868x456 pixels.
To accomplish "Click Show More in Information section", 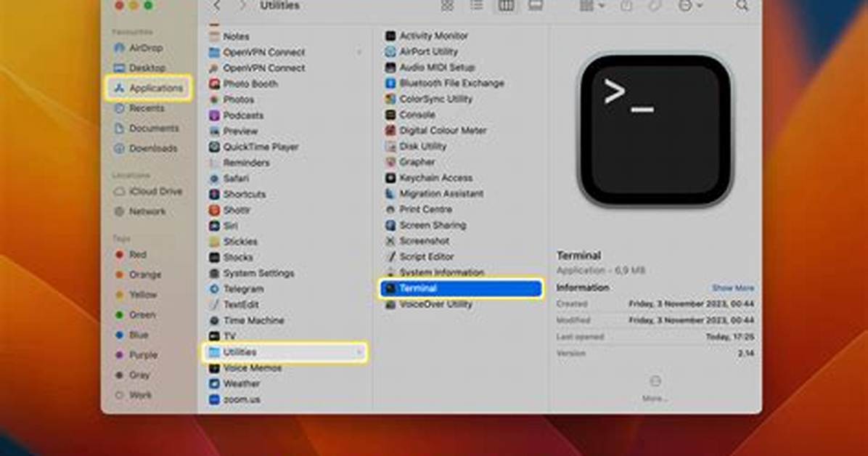I will pyautogui.click(x=733, y=288).
